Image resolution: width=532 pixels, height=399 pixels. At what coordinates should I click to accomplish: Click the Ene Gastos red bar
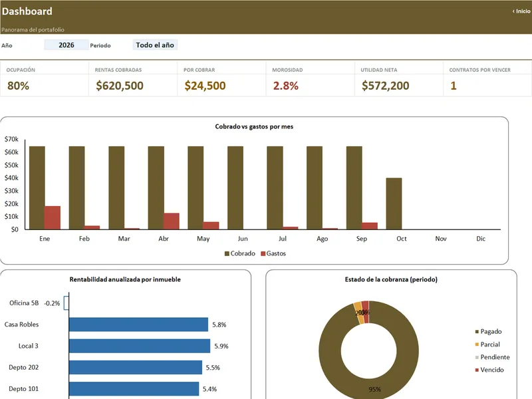point(53,217)
